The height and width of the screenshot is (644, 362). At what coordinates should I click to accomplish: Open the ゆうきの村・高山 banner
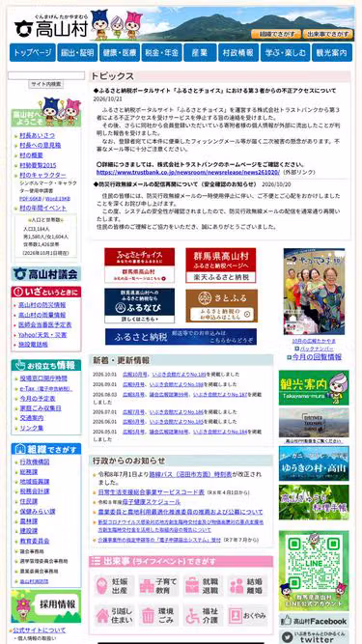click(314, 463)
